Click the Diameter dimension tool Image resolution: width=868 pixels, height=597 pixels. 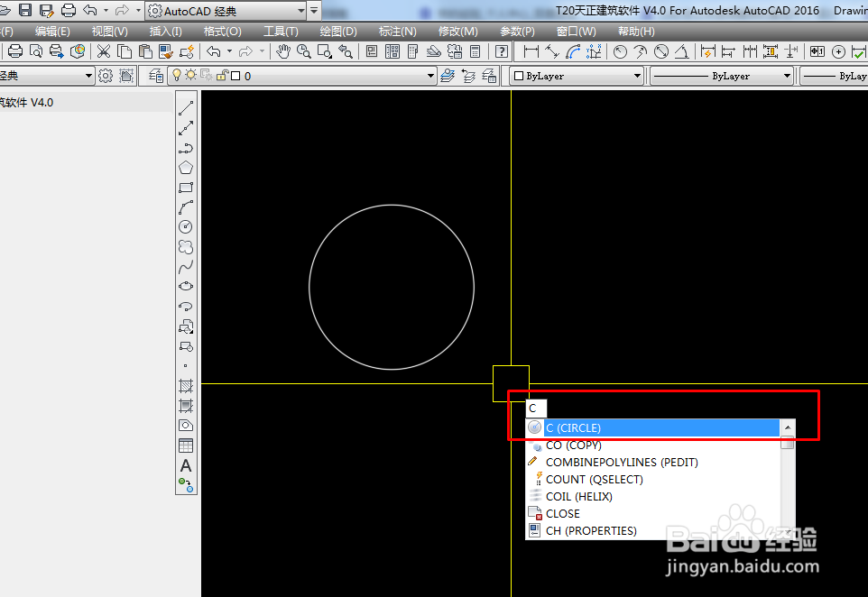coord(661,52)
